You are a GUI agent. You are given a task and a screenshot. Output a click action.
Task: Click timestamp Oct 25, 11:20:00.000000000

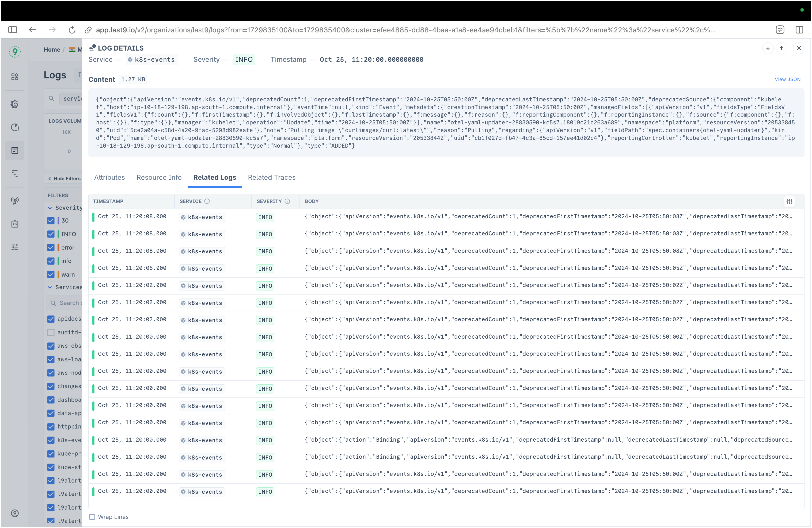click(x=371, y=60)
